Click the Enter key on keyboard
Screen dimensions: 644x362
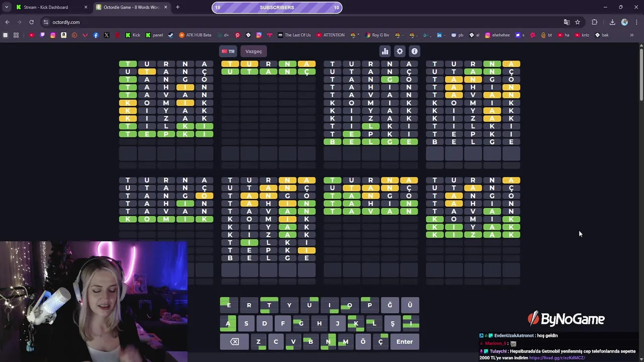coord(405,342)
